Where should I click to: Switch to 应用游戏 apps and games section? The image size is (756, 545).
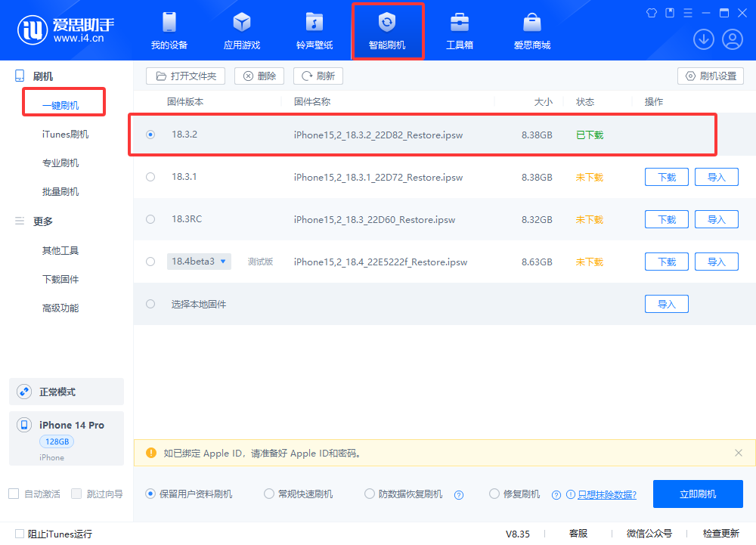241,30
